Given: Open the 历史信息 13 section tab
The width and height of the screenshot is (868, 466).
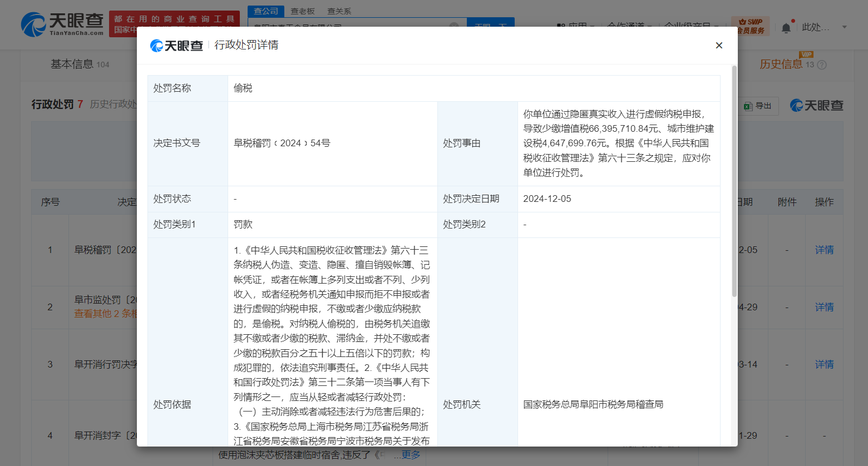Looking at the screenshot, I should (x=787, y=65).
